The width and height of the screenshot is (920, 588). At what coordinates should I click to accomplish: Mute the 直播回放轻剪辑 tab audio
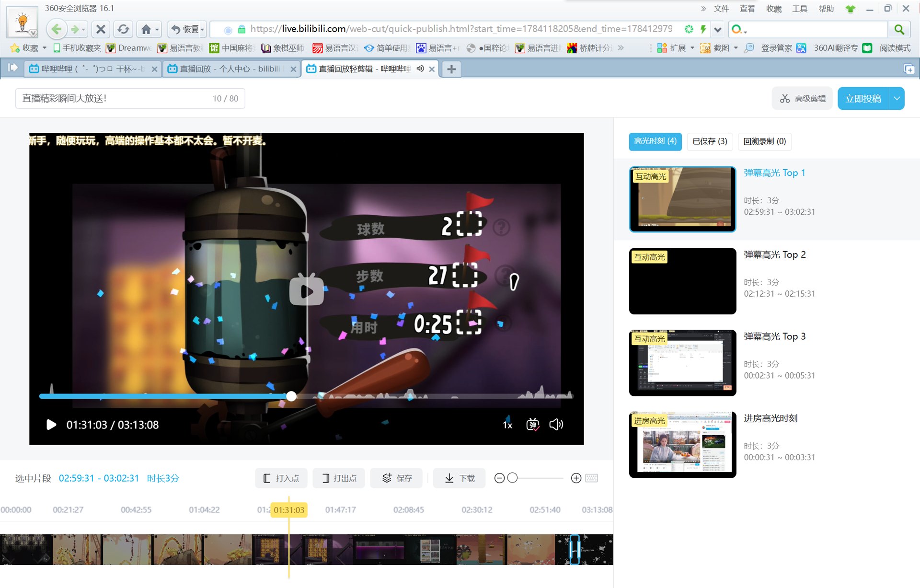tap(420, 69)
